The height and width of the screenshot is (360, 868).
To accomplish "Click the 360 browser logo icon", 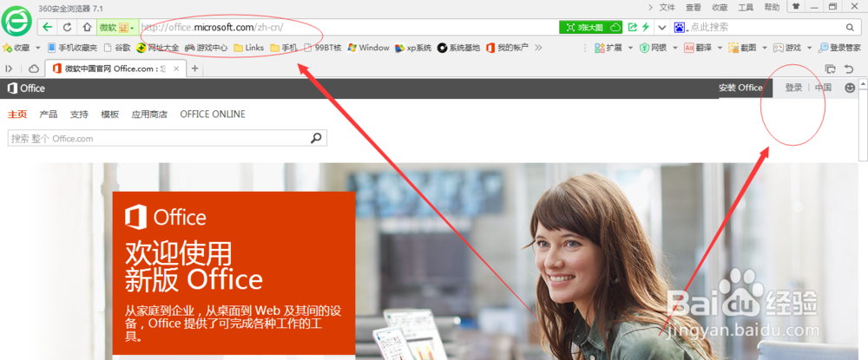I will [16, 21].
